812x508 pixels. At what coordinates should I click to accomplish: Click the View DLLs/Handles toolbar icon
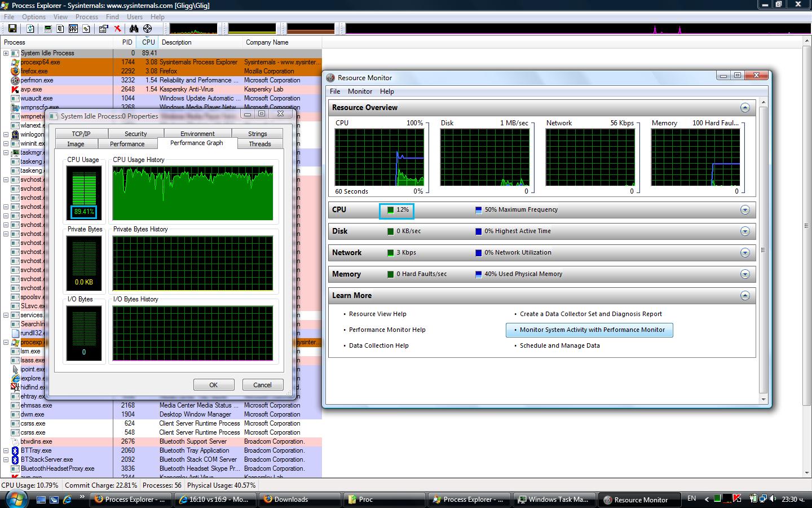[x=86, y=28]
